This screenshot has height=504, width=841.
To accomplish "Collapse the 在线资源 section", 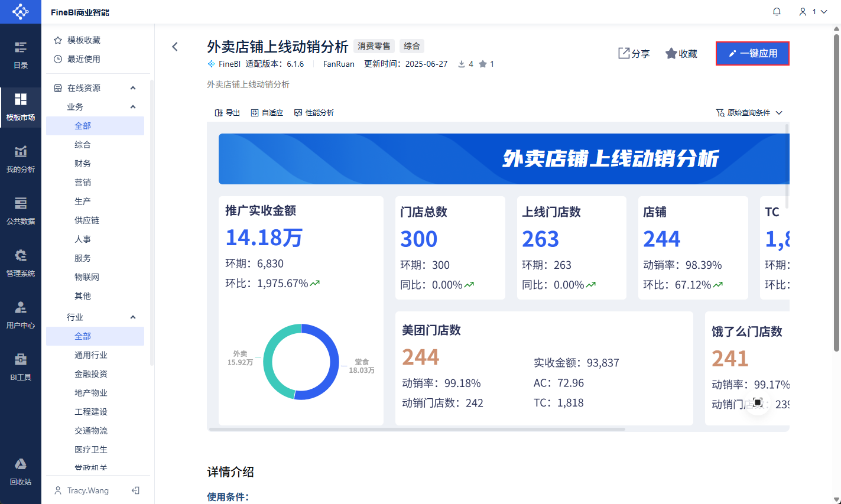I will pyautogui.click(x=133, y=88).
